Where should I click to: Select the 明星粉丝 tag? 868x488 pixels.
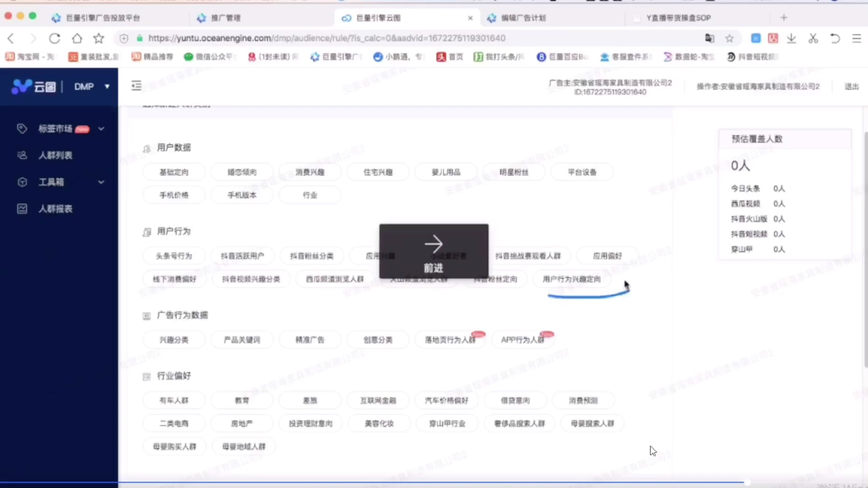514,172
